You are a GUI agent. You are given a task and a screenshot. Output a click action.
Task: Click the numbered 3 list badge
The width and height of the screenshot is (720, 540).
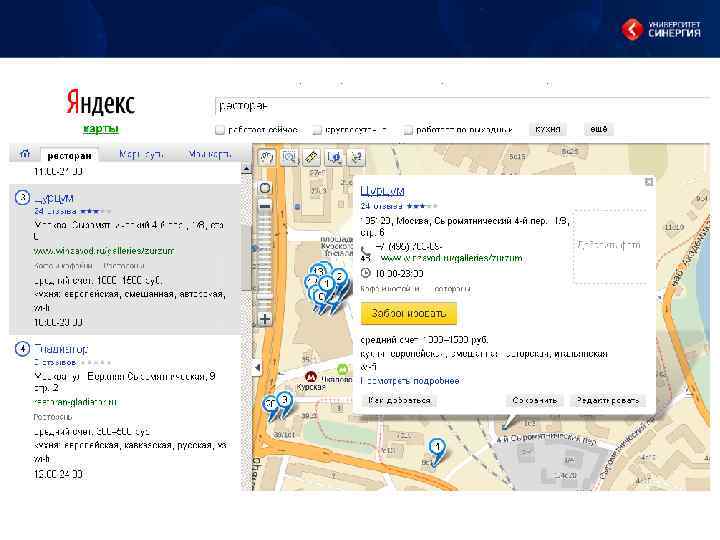(22, 198)
